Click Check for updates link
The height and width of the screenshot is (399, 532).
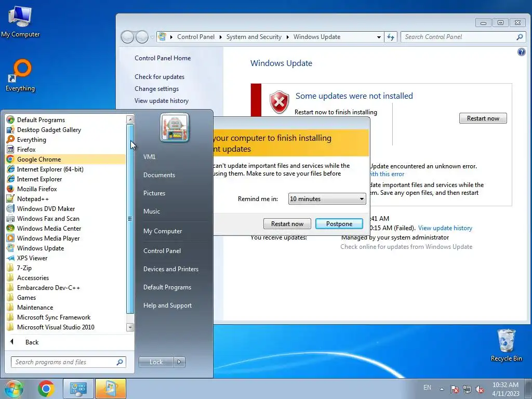(x=159, y=77)
